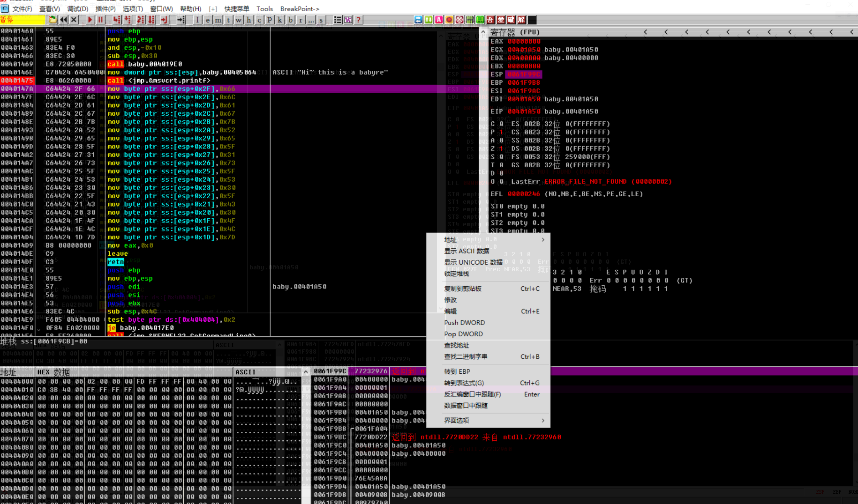Image resolution: width=858 pixels, height=504 pixels.
Task: Click the '解' plugin toolbar icon
Action: pyautogui.click(x=521, y=20)
